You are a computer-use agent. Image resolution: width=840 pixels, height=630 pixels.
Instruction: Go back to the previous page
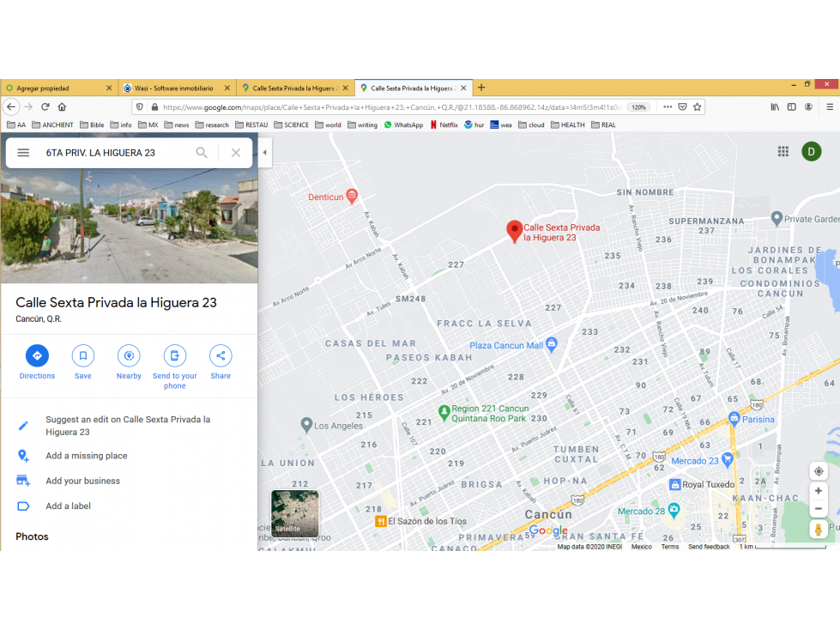(10, 106)
